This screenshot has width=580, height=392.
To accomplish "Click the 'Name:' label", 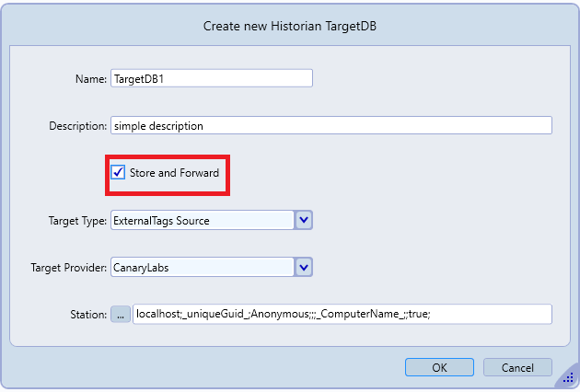I will 90,78.
